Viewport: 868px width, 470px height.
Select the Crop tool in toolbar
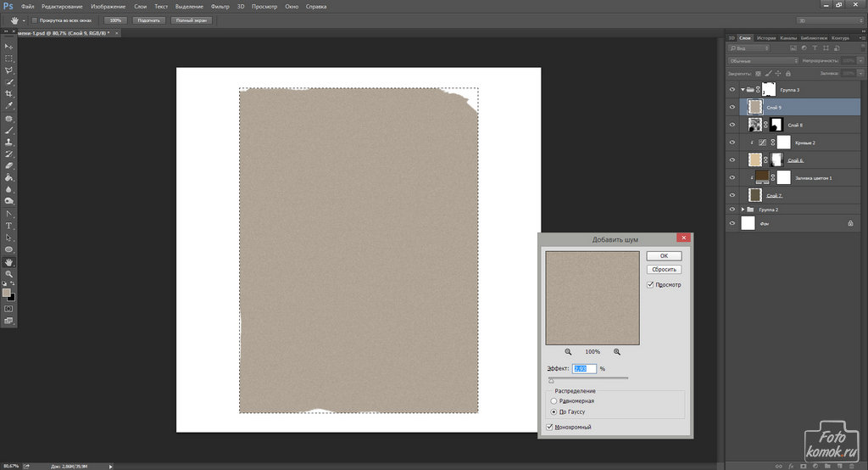coord(9,93)
